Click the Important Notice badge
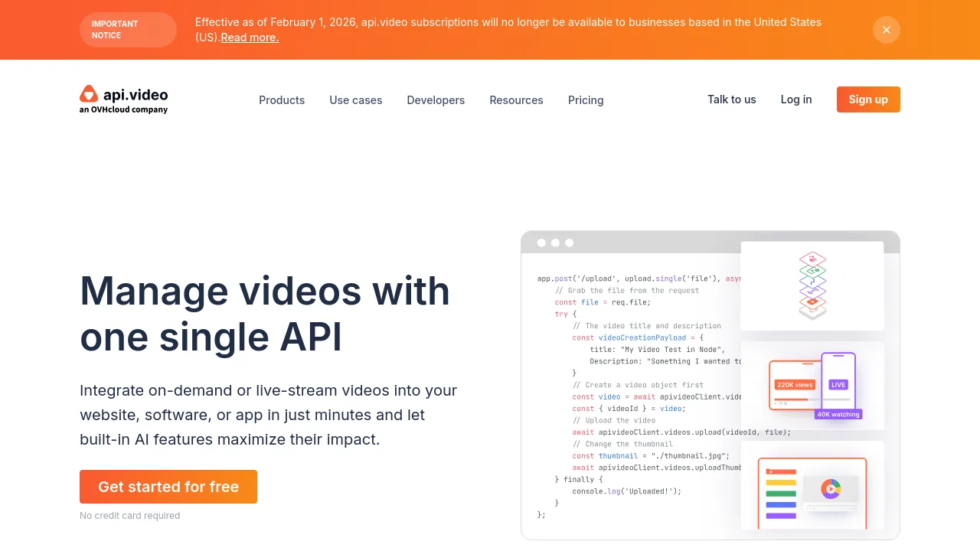The image size is (980, 551). [128, 30]
